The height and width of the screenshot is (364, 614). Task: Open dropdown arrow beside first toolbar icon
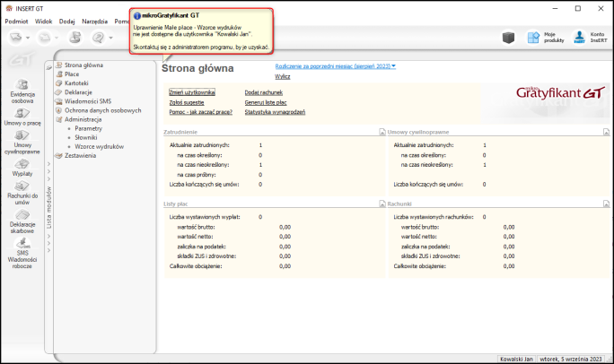[x=28, y=38]
